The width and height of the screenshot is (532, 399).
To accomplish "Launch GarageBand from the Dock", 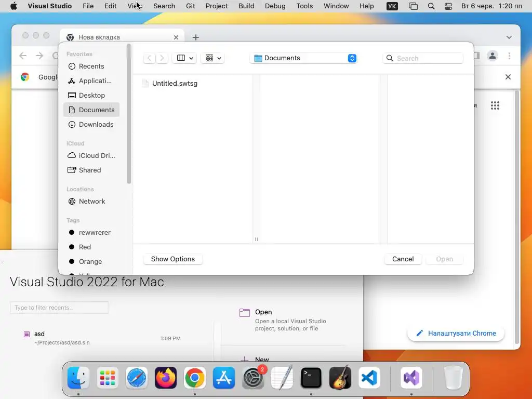I will click(x=340, y=378).
